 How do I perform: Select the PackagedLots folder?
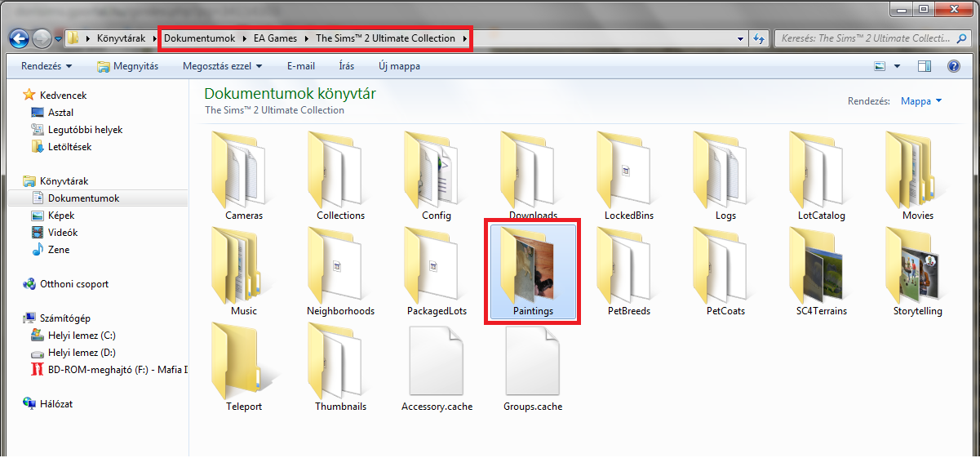click(437, 272)
